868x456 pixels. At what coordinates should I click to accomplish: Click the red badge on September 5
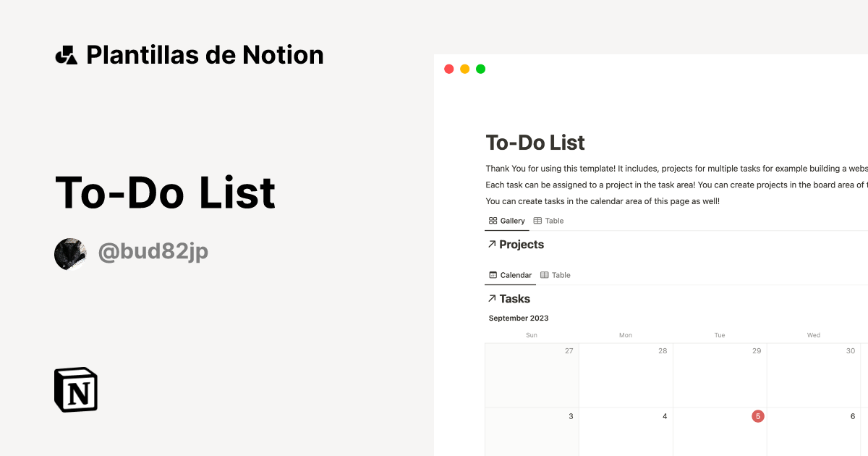pos(757,416)
